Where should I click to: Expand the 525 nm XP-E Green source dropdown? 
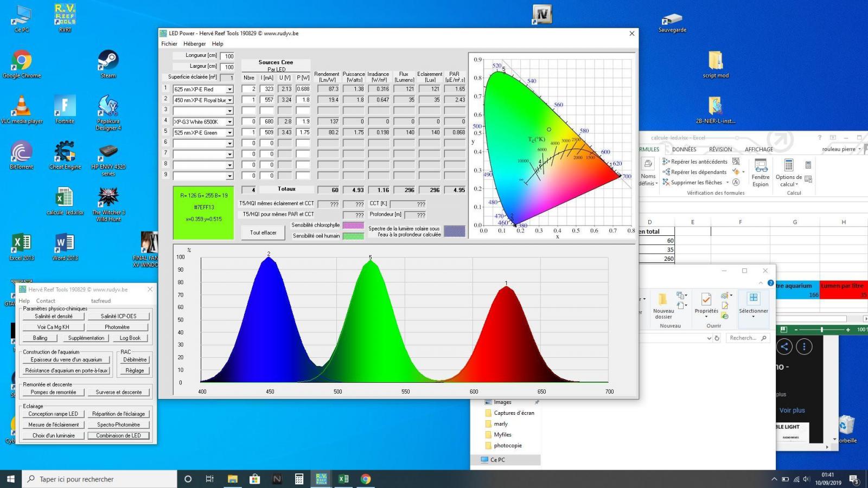pos(229,133)
